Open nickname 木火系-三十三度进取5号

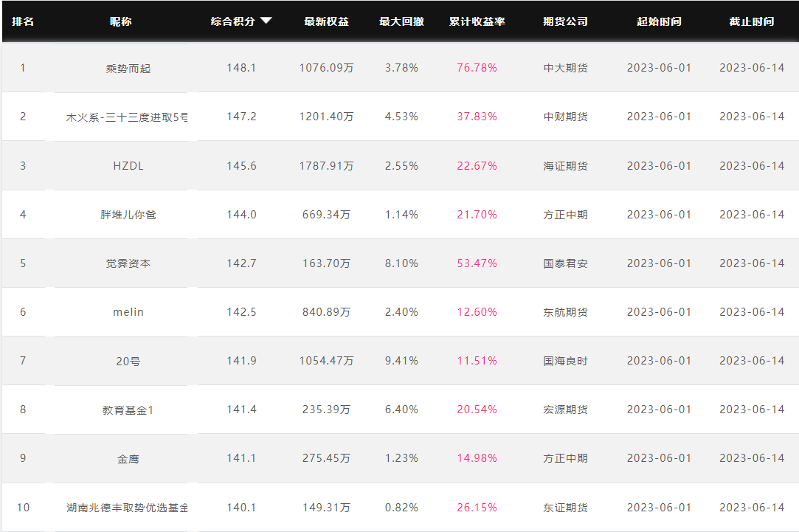tap(127, 117)
